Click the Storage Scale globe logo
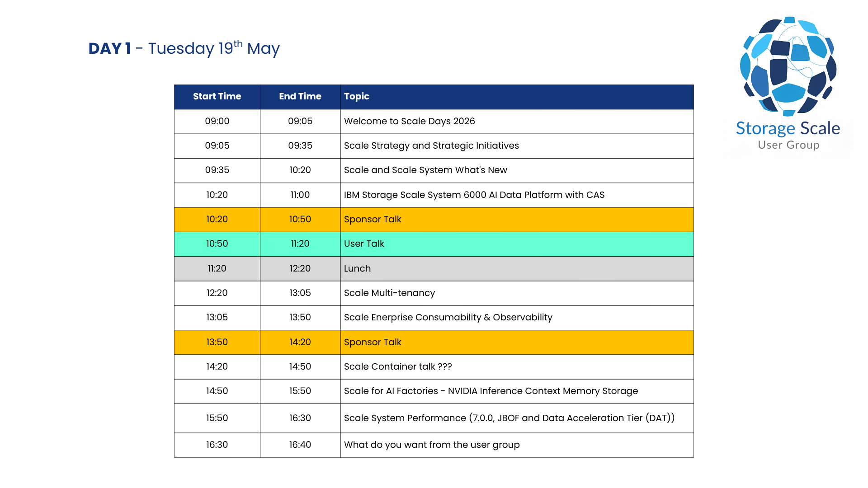The image size is (868, 488). coord(788,66)
